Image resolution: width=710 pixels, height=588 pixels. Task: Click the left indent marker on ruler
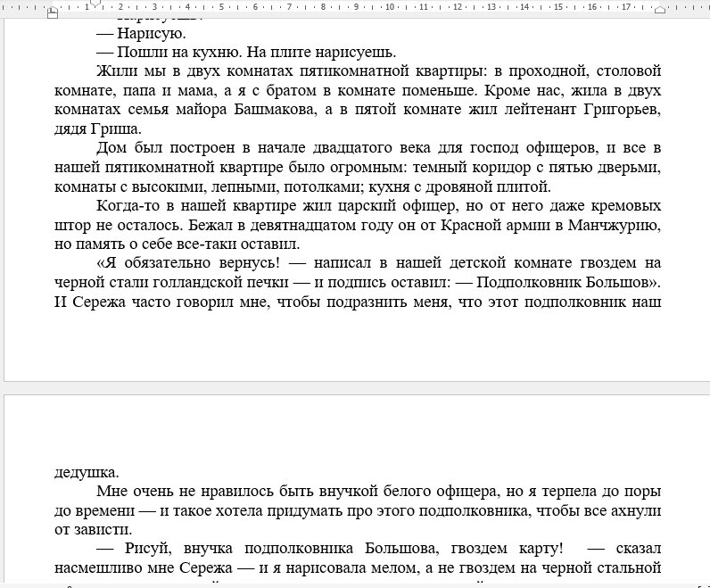click(53, 13)
